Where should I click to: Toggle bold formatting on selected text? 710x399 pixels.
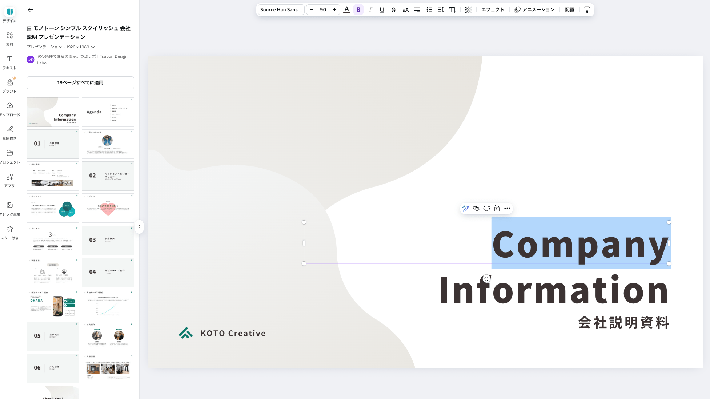click(358, 10)
